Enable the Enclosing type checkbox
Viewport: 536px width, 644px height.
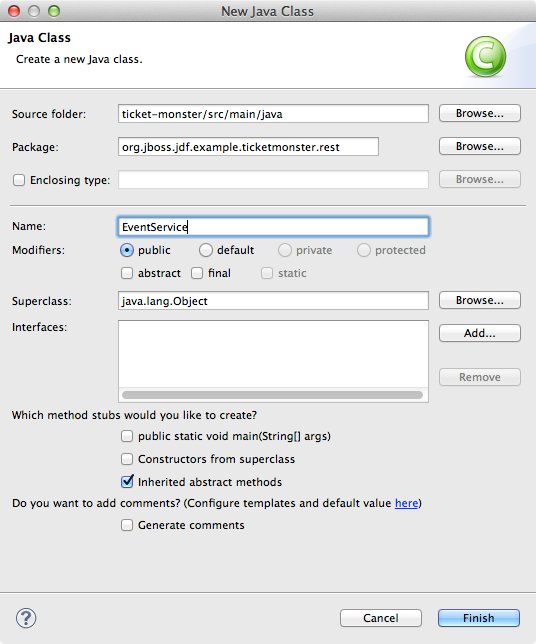pyautogui.click(x=19, y=180)
